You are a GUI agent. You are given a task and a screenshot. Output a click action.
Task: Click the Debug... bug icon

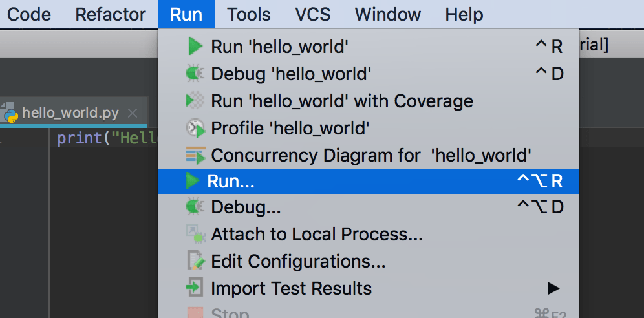[x=195, y=207]
